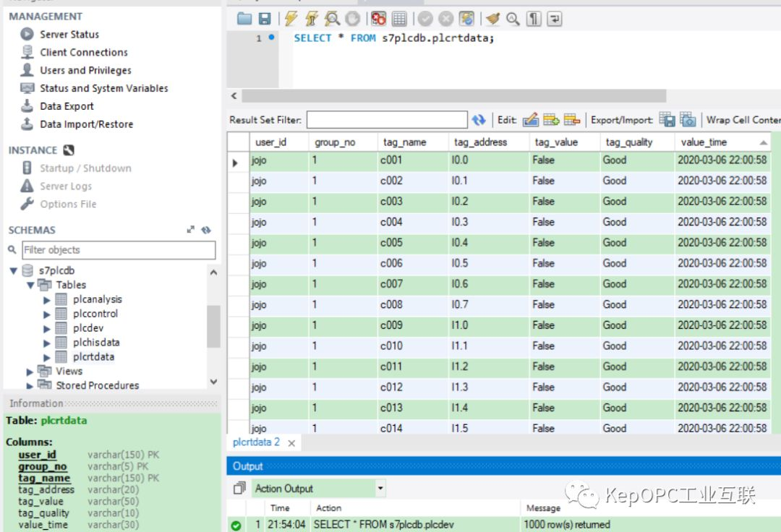Open the Action Output dropdown
The image size is (781, 532).
(379, 488)
